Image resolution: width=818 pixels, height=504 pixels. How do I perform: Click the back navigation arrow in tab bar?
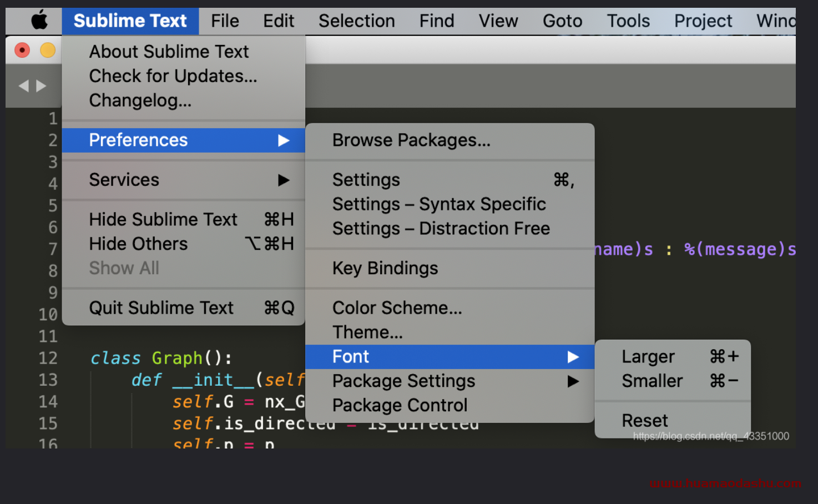[23, 86]
